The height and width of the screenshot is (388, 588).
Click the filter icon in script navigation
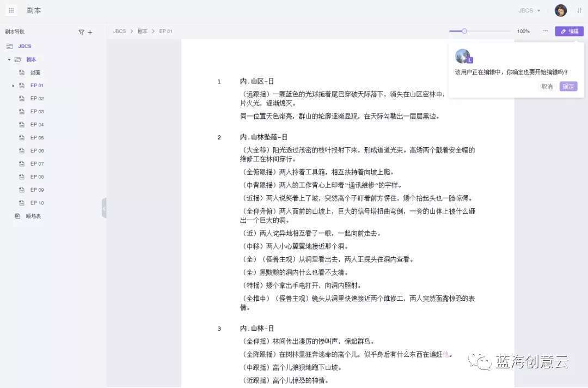tap(81, 32)
